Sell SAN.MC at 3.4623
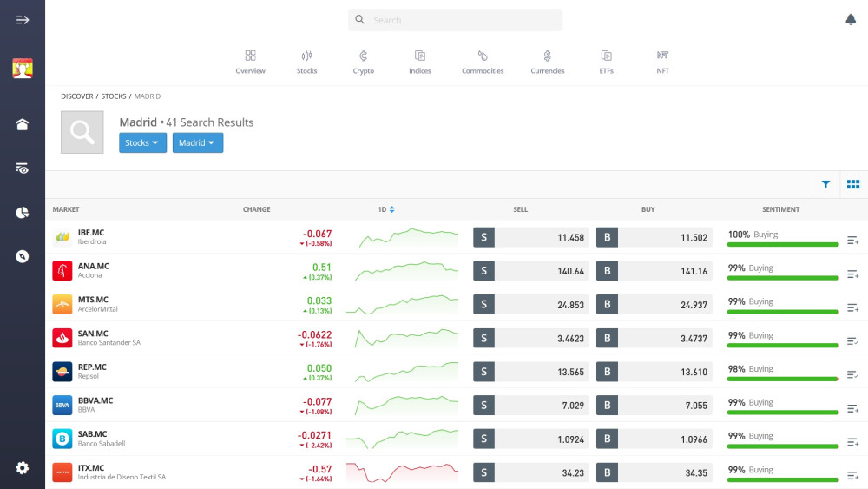 [x=531, y=338]
